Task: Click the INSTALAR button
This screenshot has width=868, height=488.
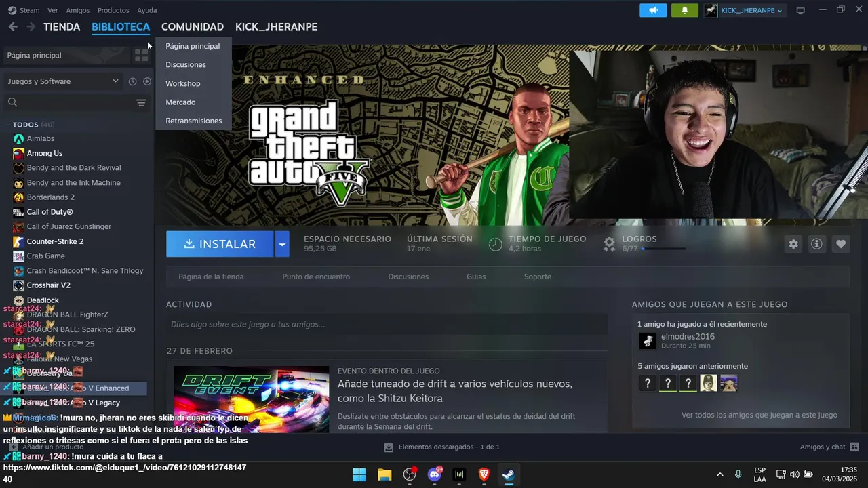Action: tap(220, 244)
